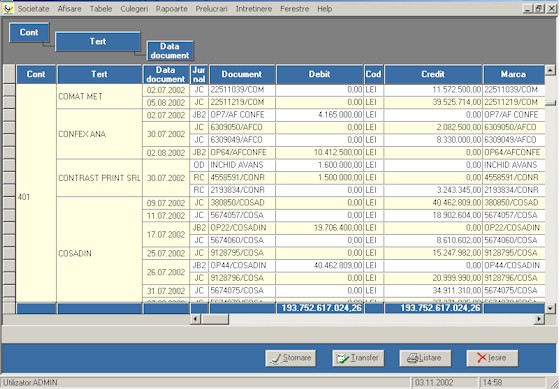This screenshot has width=560, height=389.
Task: Click date 09.07.2002 in Data document
Action: click(x=166, y=203)
